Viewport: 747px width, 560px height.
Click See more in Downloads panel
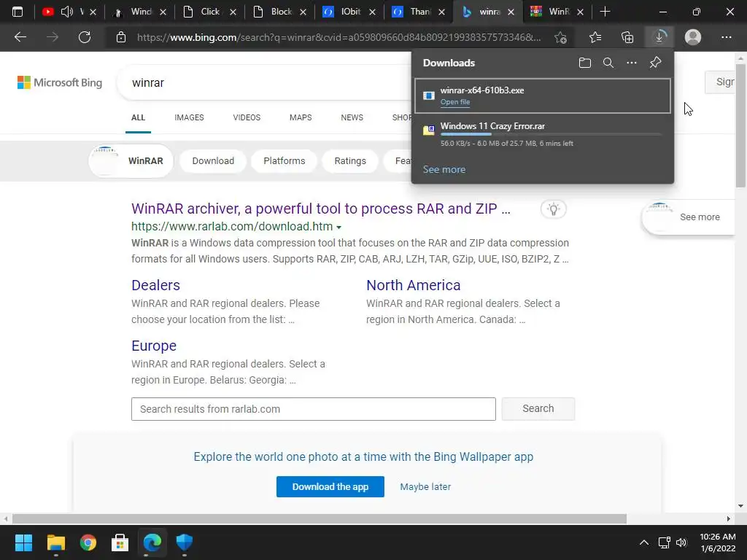[x=444, y=169]
